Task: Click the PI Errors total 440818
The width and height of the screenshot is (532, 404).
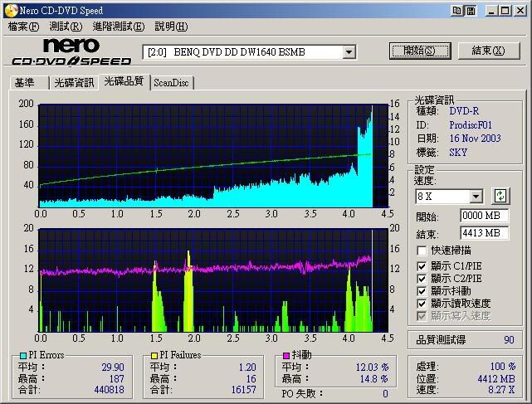Action: (x=110, y=390)
